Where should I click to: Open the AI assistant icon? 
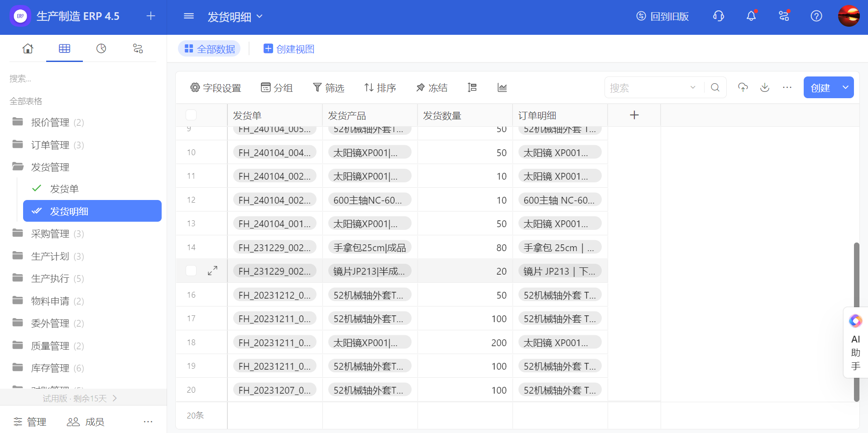855,321
